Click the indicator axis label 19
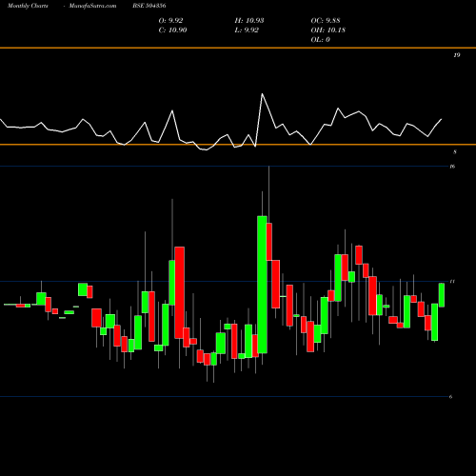 (456, 55)
